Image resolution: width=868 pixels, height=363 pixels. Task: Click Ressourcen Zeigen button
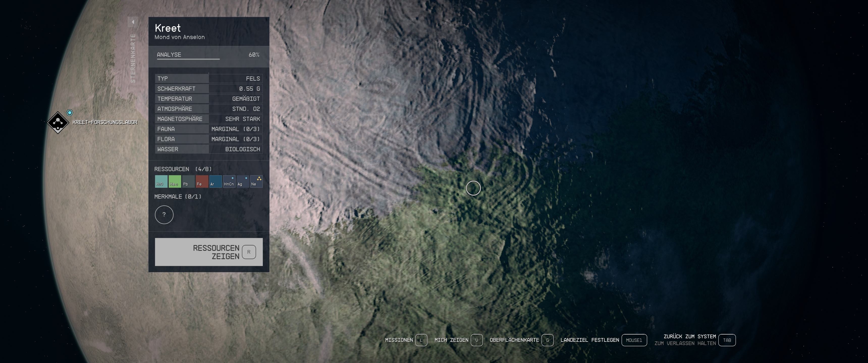(209, 252)
